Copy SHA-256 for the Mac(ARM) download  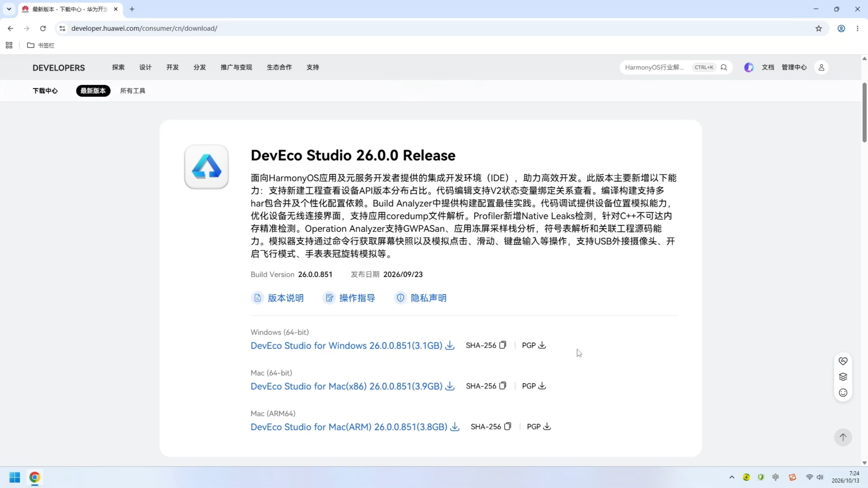[x=508, y=426]
